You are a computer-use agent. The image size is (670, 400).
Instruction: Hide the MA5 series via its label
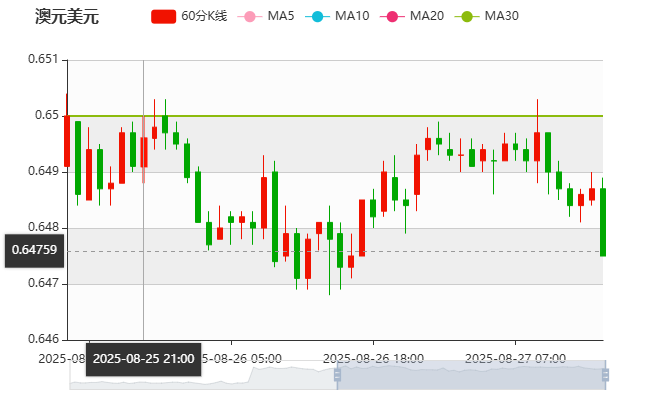pos(281,16)
